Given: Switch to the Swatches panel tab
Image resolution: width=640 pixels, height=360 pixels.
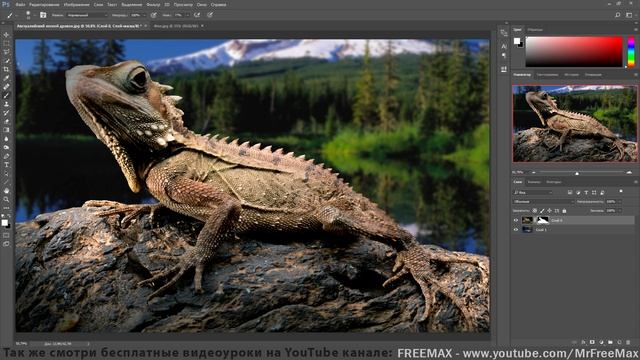Looking at the screenshot, I should coord(535,30).
